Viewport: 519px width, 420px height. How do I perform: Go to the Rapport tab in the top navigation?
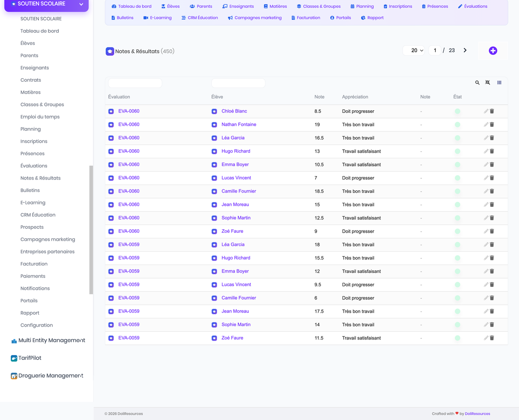coord(372,18)
